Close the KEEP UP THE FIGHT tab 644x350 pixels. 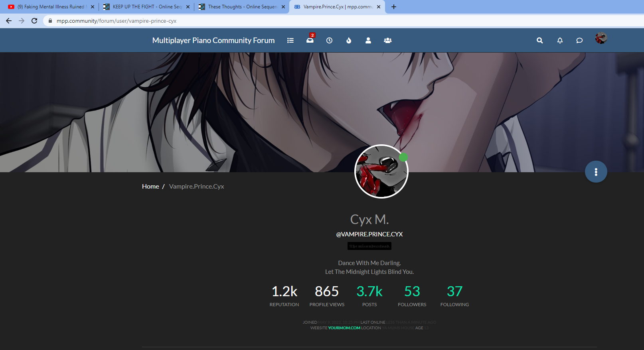tap(188, 7)
